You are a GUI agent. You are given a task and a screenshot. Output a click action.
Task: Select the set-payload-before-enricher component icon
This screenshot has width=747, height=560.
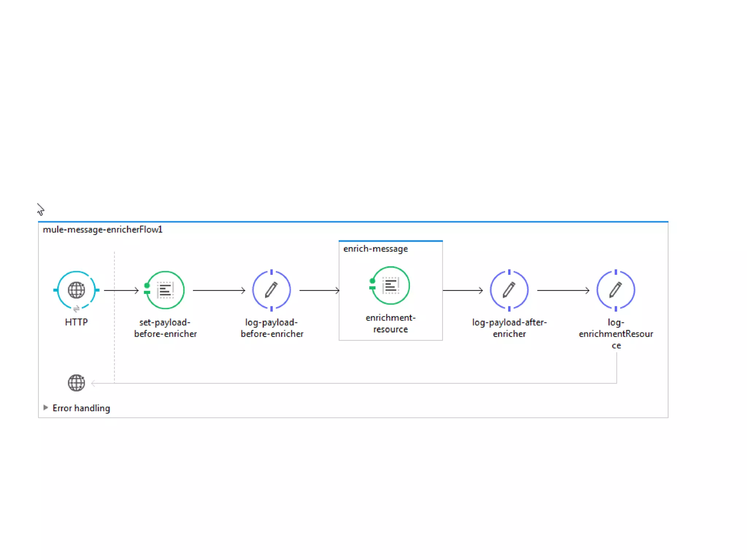[165, 290]
